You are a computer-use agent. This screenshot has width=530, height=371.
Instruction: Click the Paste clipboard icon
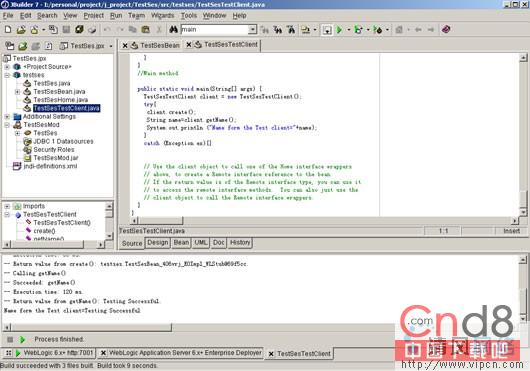click(x=146, y=30)
